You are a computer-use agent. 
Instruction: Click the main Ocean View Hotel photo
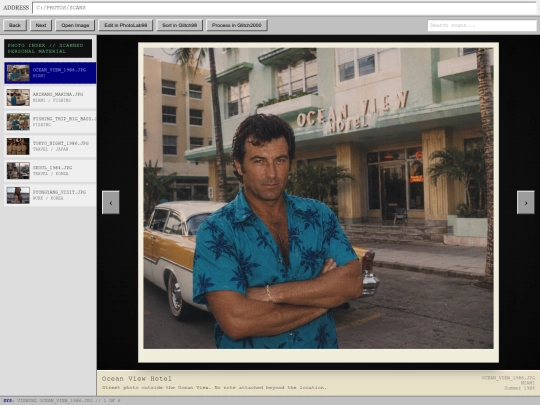tap(319, 198)
